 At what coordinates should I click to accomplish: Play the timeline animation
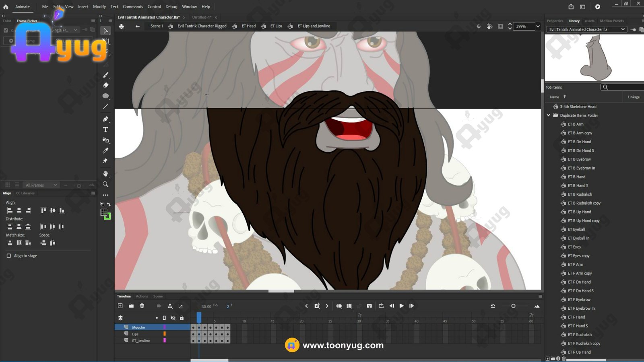pos(401,306)
